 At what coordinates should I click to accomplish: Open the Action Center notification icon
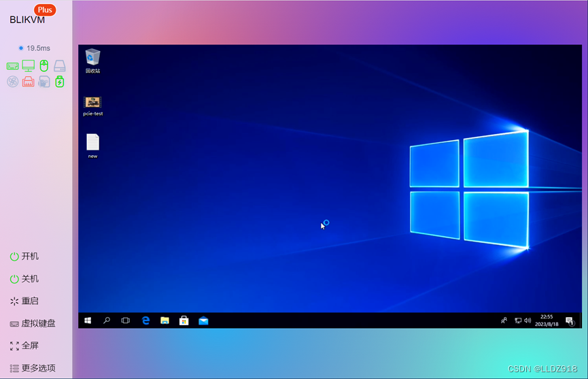570,321
